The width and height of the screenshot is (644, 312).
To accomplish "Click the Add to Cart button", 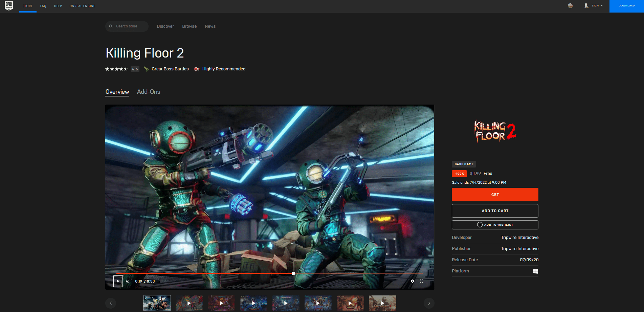I will tap(495, 211).
